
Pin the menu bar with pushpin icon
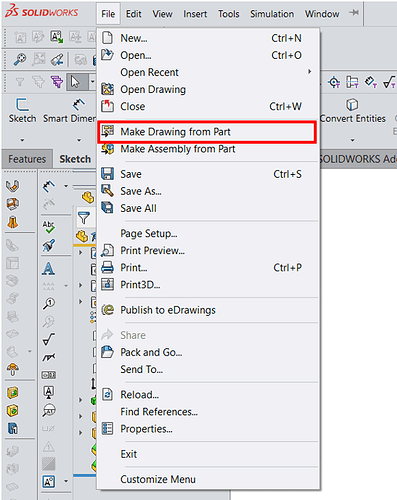point(354,13)
